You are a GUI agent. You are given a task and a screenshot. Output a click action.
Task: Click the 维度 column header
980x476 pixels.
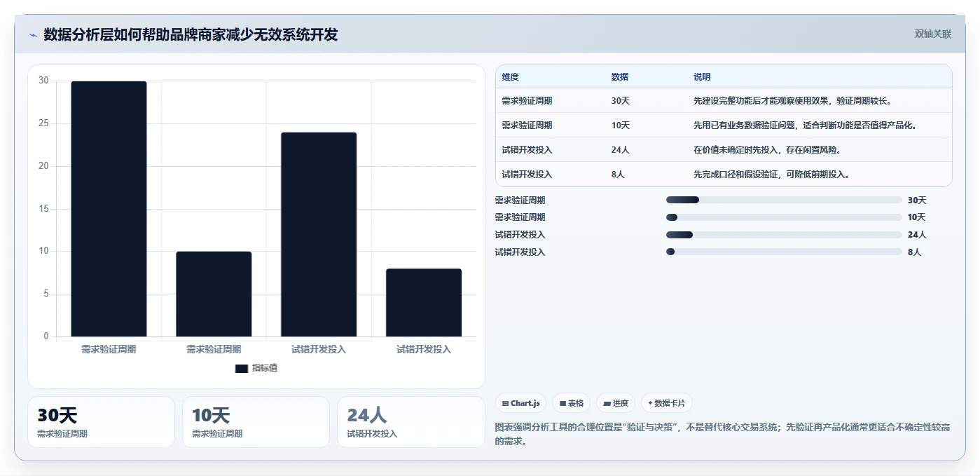click(511, 77)
